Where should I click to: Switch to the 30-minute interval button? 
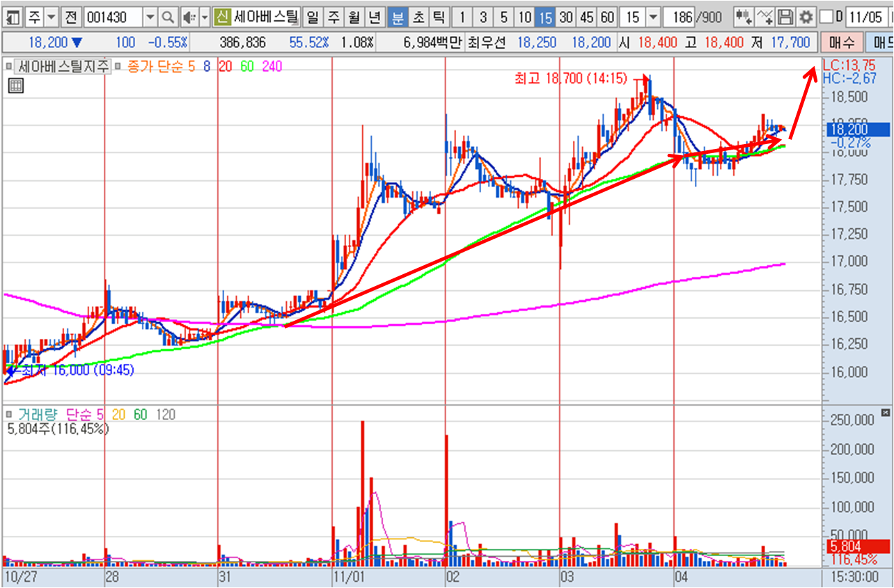567,16
